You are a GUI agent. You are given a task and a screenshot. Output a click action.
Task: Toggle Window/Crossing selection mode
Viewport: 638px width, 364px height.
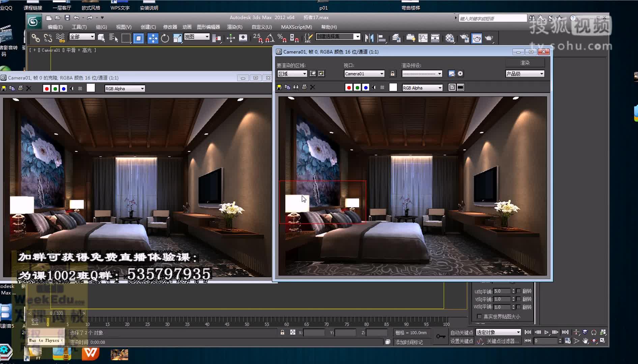pos(139,38)
